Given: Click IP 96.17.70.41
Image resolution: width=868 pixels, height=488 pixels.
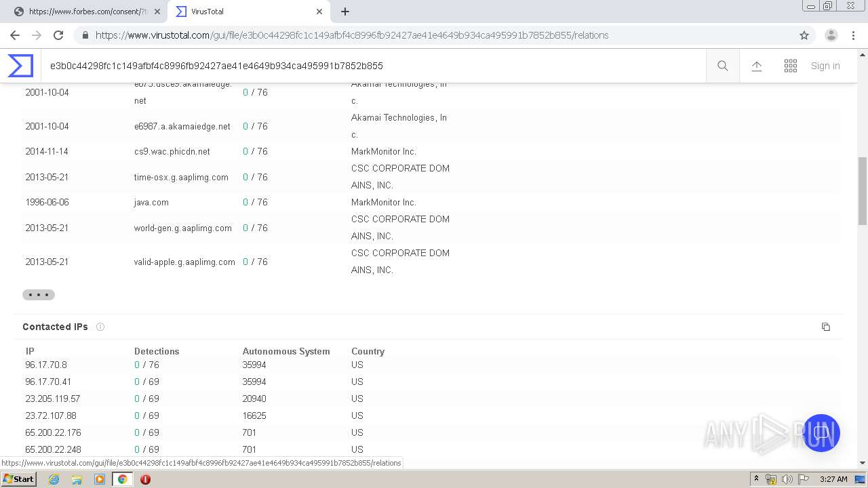Looking at the screenshot, I should click(48, 382).
